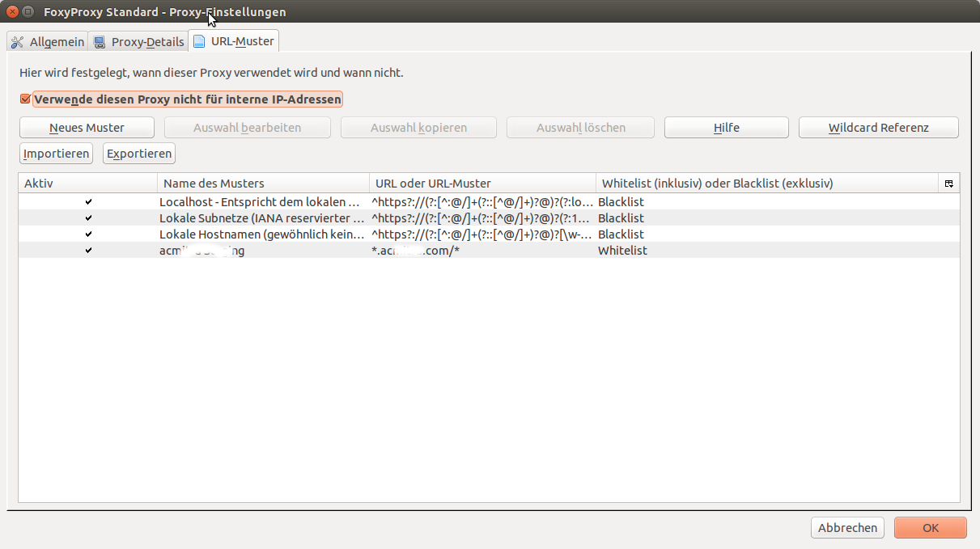Select the 'Lokale Hostnamen (gewöhnlich kein' pattern name
Viewport: 980px width, 549px height.
point(261,234)
